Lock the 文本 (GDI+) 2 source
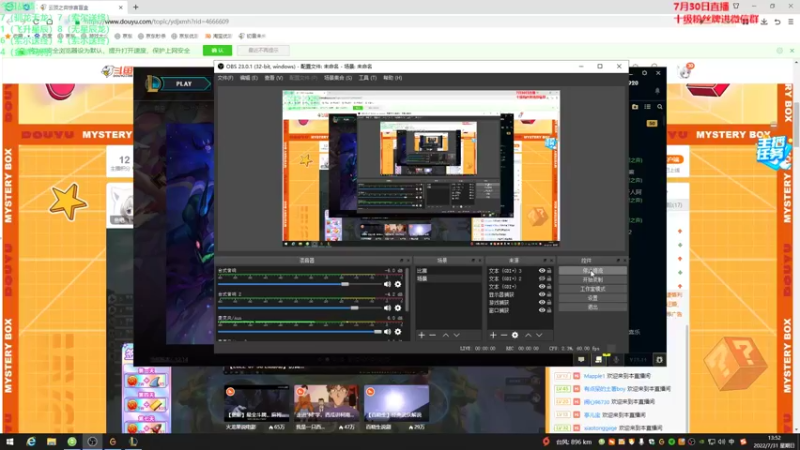This screenshot has height=450, width=800. pyautogui.click(x=549, y=279)
